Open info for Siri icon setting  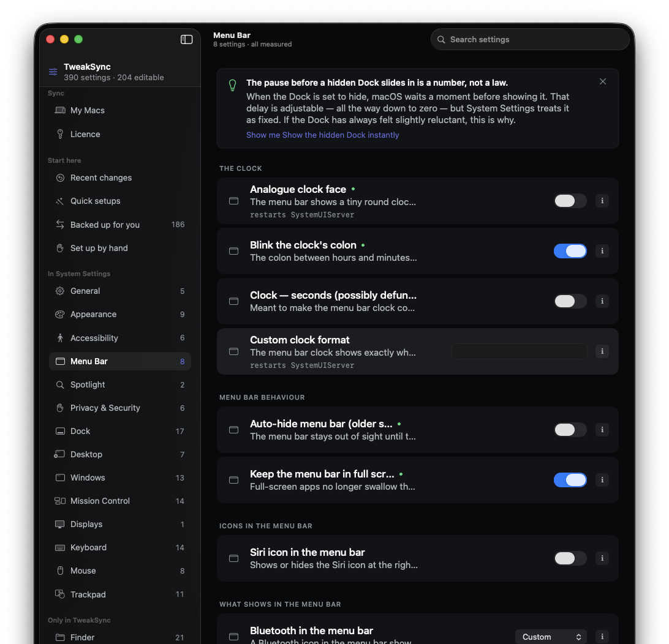pos(602,558)
